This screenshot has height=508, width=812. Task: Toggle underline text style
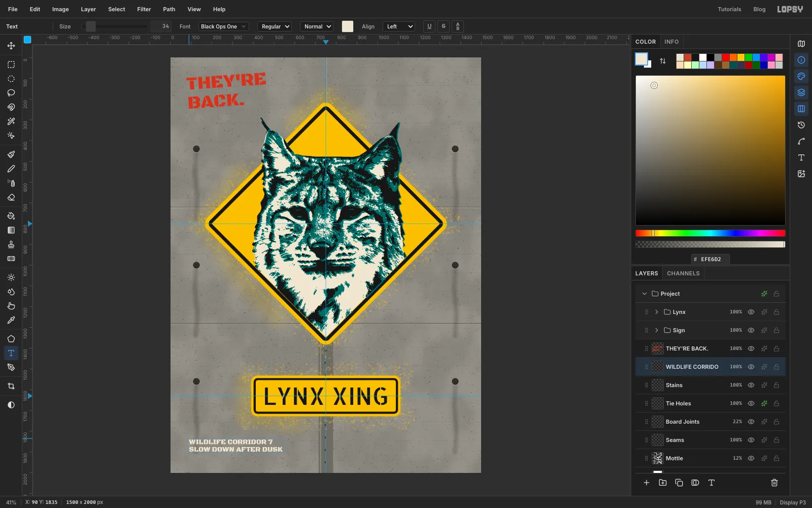click(x=429, y=26)
